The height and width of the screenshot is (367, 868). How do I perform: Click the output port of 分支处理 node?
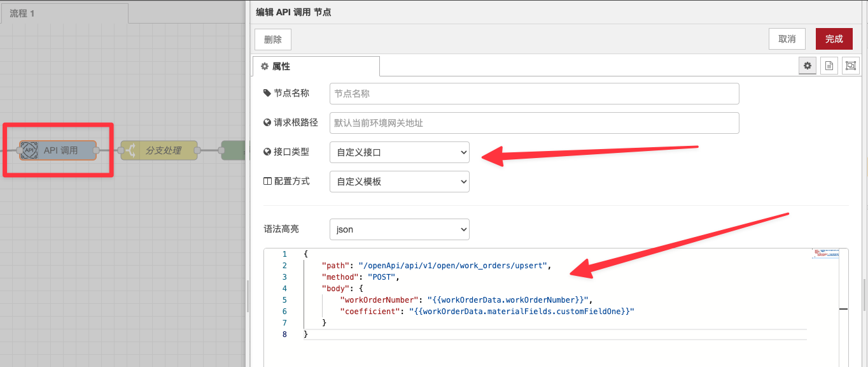coord(197,150)
